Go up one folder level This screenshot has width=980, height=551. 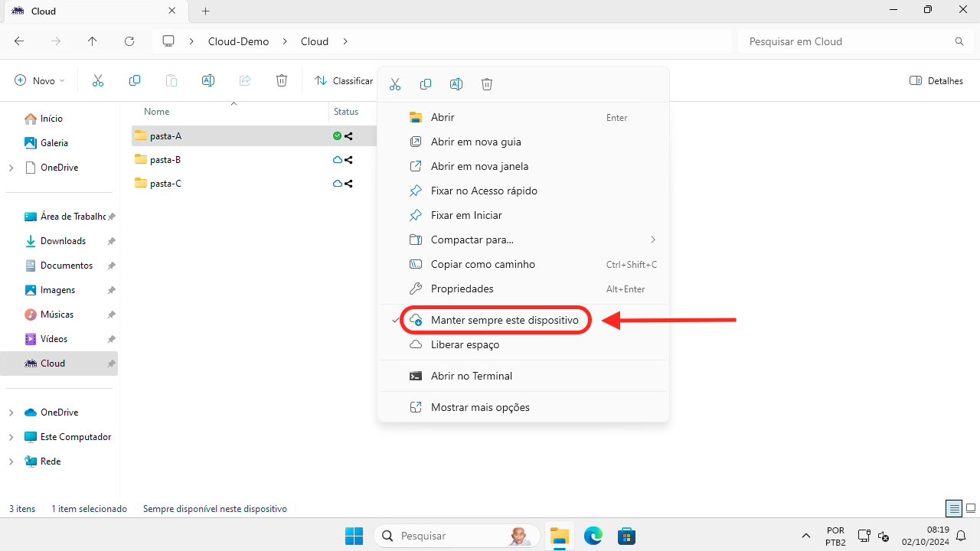pyautogui.click(x=93, y=41)
